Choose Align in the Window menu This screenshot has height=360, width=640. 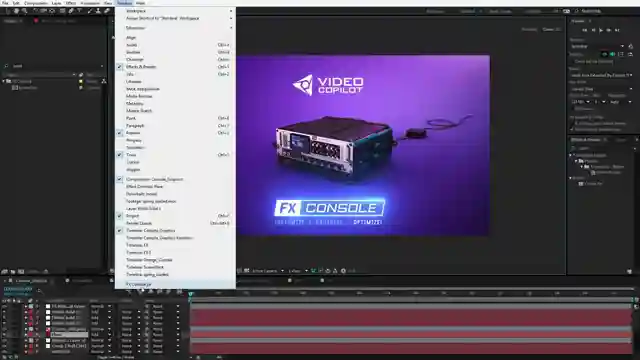[x=175, y=38]
